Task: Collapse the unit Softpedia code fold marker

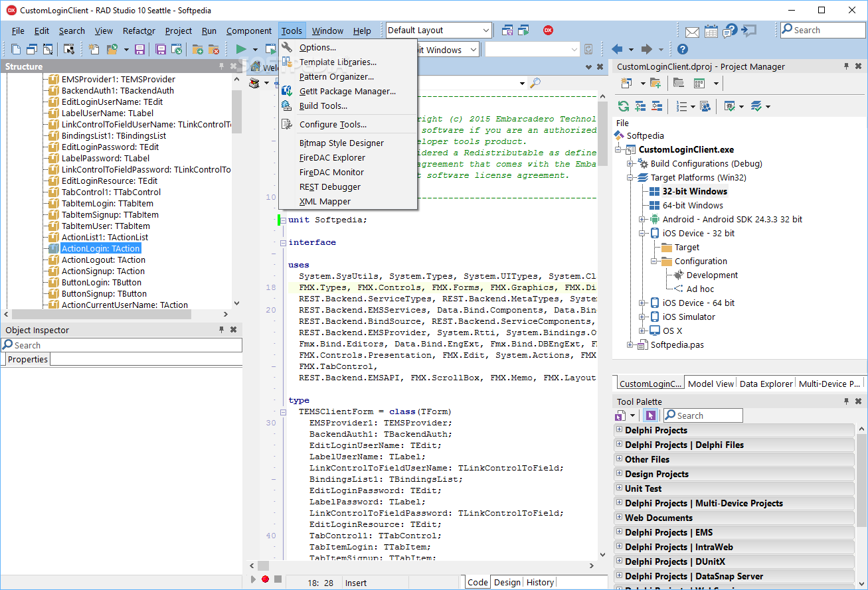Action: (x=283, y=220)
